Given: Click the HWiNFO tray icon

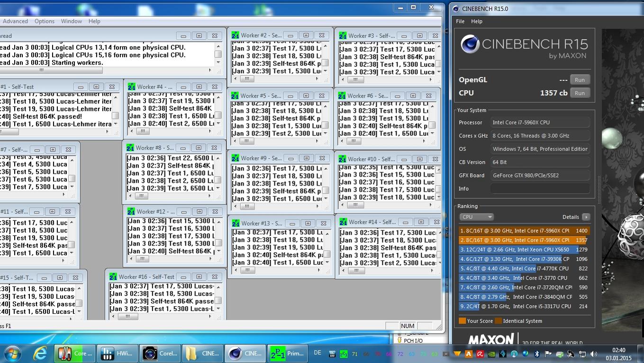Looking at the screenshot, I should click(332, 354).
